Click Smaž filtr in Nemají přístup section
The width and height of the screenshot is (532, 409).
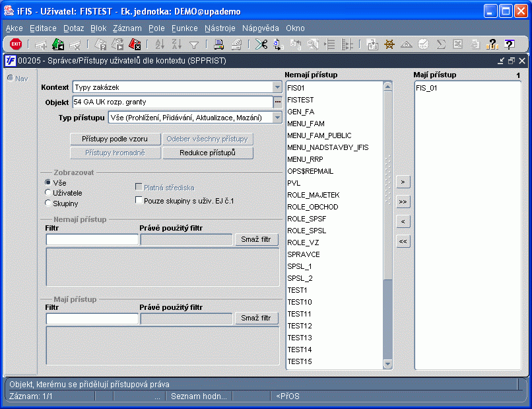(x=257, y=239)
